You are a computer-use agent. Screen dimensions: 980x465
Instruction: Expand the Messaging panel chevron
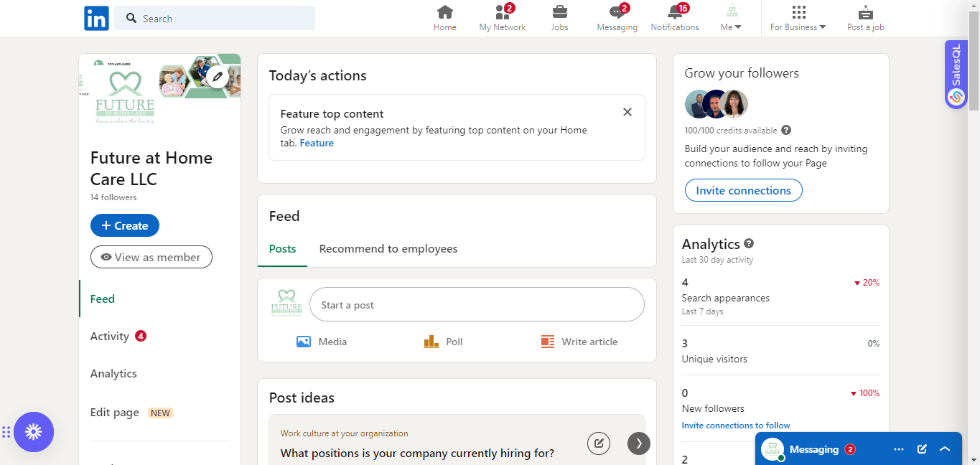click(945, 449)
